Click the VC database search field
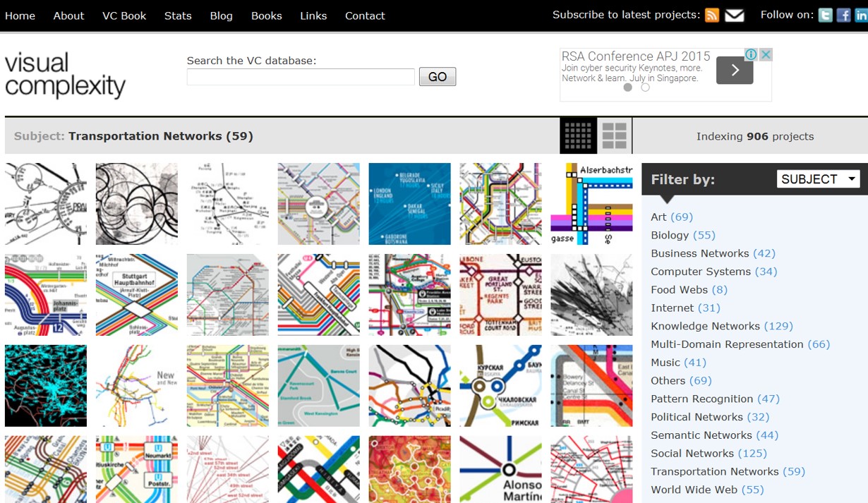The image size is (868, 503). click(301, 77)
